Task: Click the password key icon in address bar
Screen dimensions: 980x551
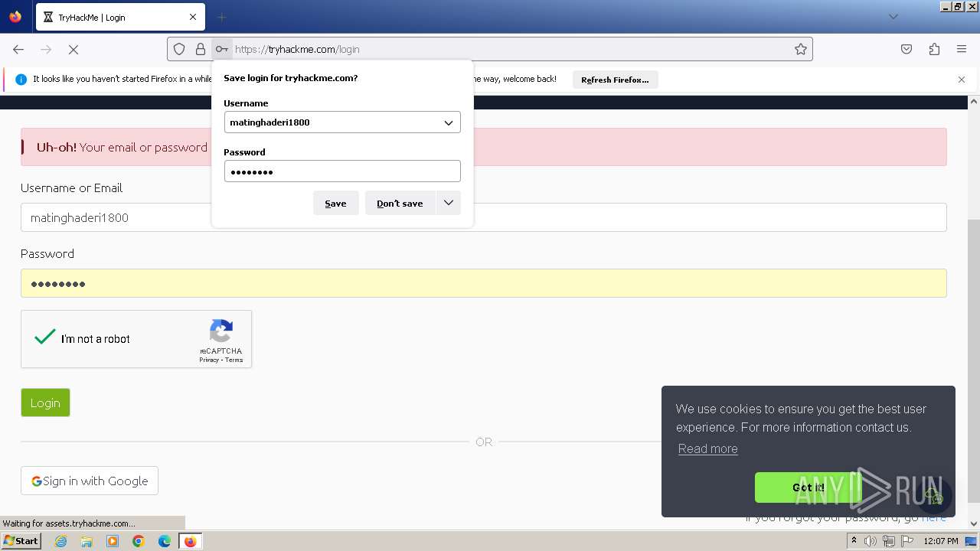Action: click(221, 49)
